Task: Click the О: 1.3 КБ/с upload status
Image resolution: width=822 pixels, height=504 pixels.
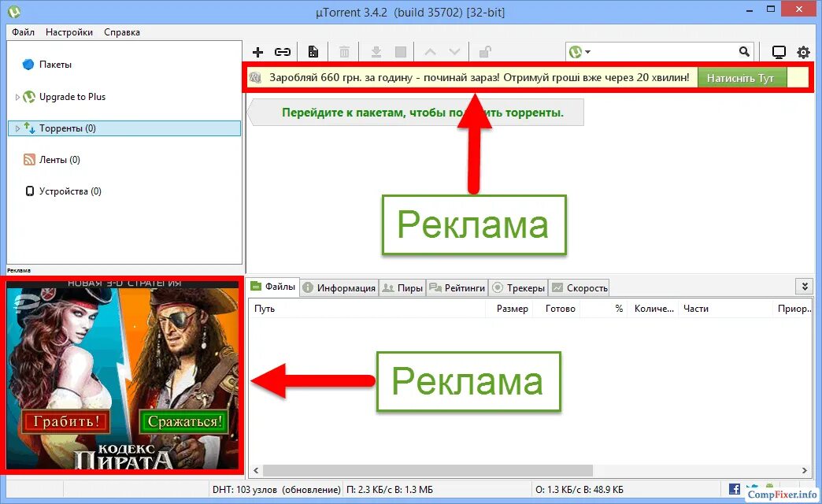Action: coord(579,490)
